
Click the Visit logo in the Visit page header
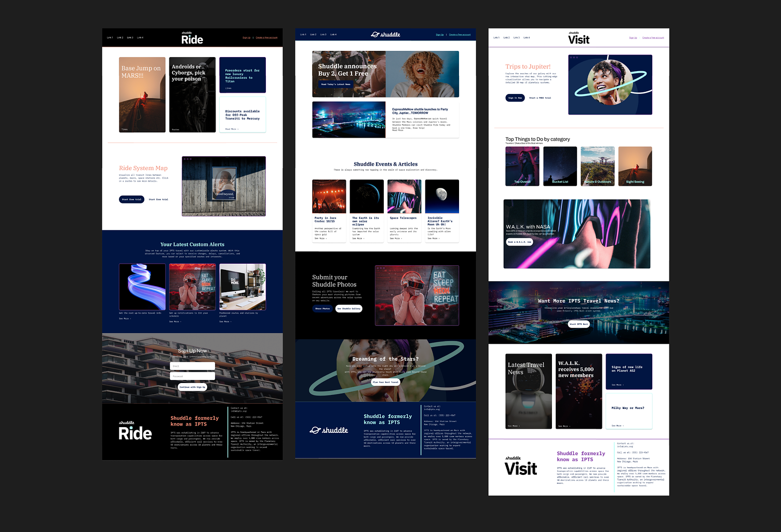click(x=578, y=38)
